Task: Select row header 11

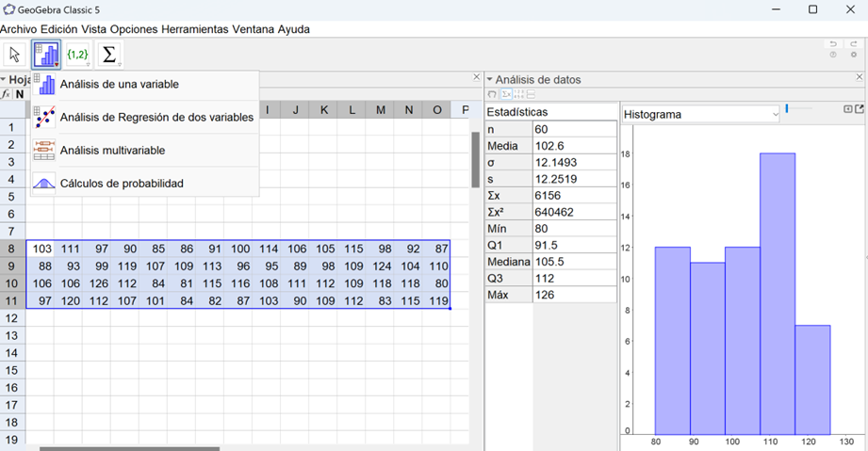Action: pyautogui.click(x=12, y=301)
